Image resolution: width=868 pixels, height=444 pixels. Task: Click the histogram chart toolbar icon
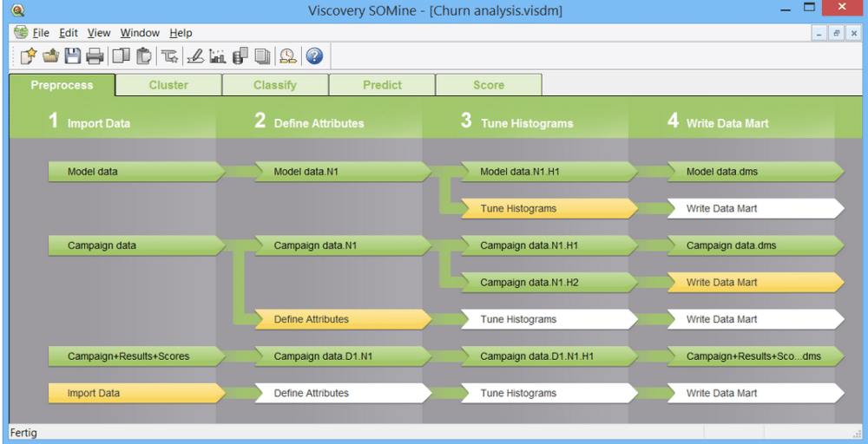click(x=217, y=56)
